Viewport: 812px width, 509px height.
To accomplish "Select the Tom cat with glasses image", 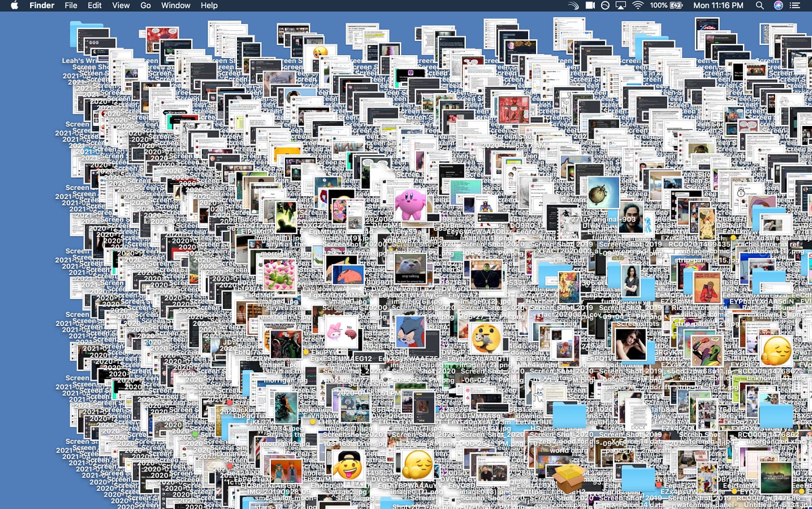I will point(411,332).
